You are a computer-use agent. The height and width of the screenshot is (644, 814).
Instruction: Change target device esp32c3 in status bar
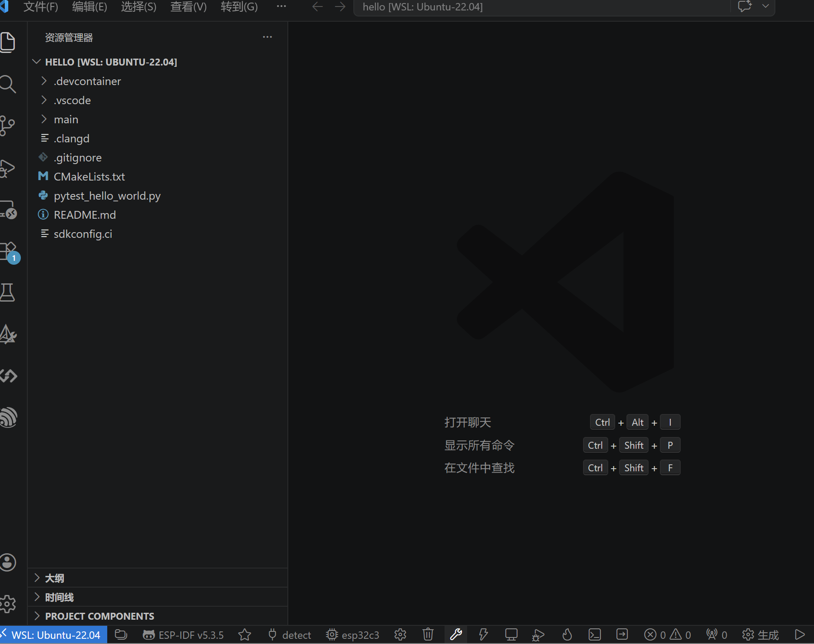coord(353,635)
